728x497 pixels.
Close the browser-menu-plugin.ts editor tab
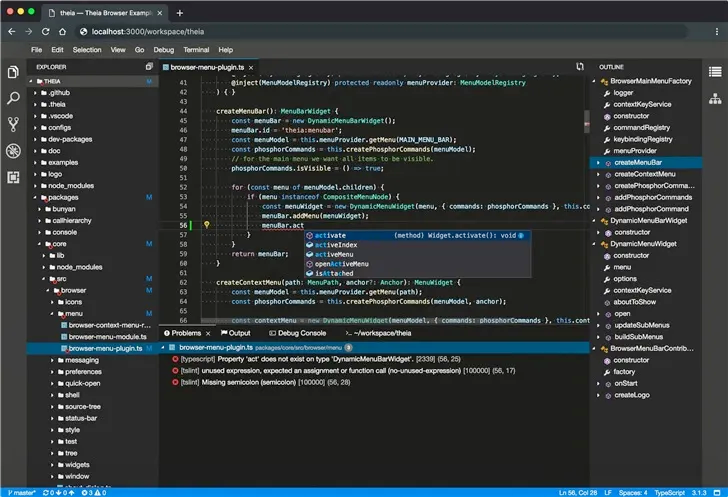[x=251, y=68]
